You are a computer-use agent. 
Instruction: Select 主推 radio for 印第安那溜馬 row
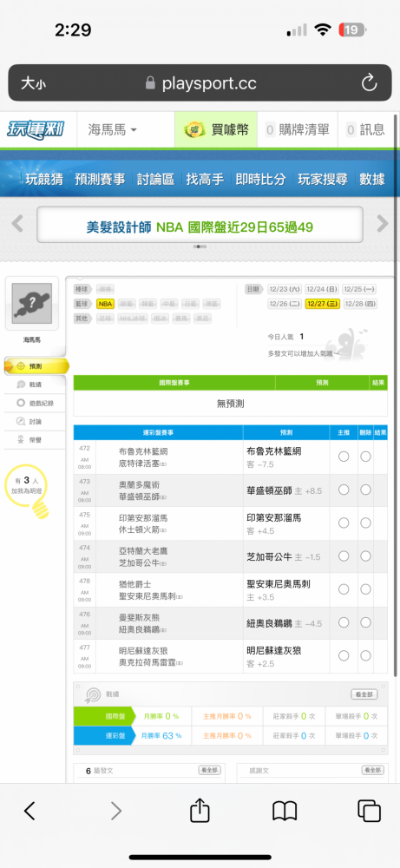pyautogui.click(x=344, y=523)
